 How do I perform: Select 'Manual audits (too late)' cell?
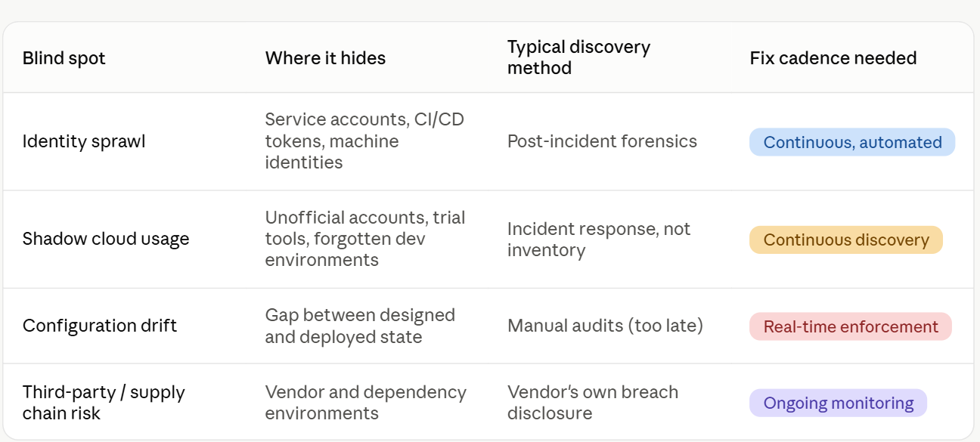point(605,326)
